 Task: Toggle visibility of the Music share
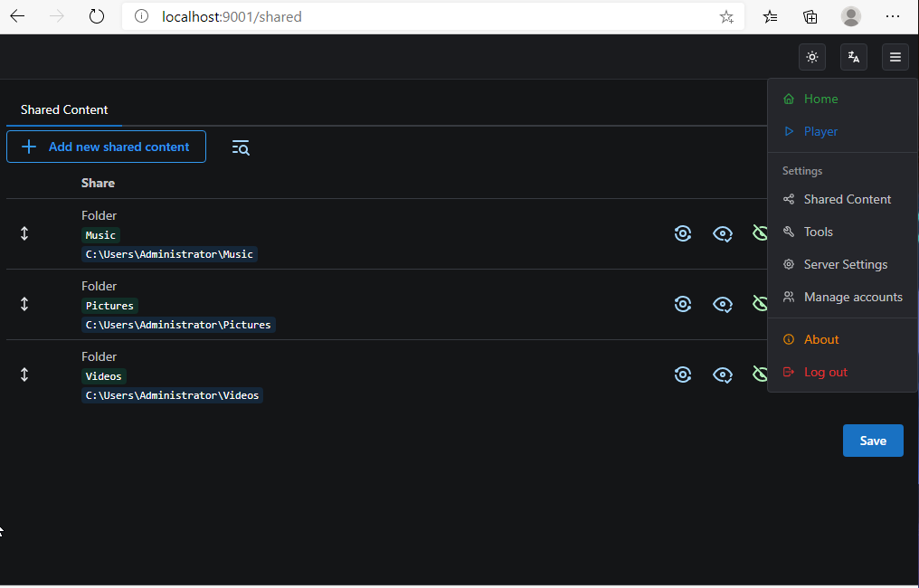[723, 233]
